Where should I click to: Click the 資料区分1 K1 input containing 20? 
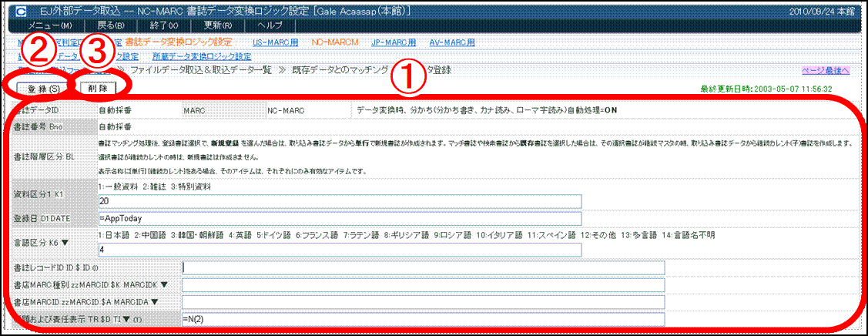[340, 201]
